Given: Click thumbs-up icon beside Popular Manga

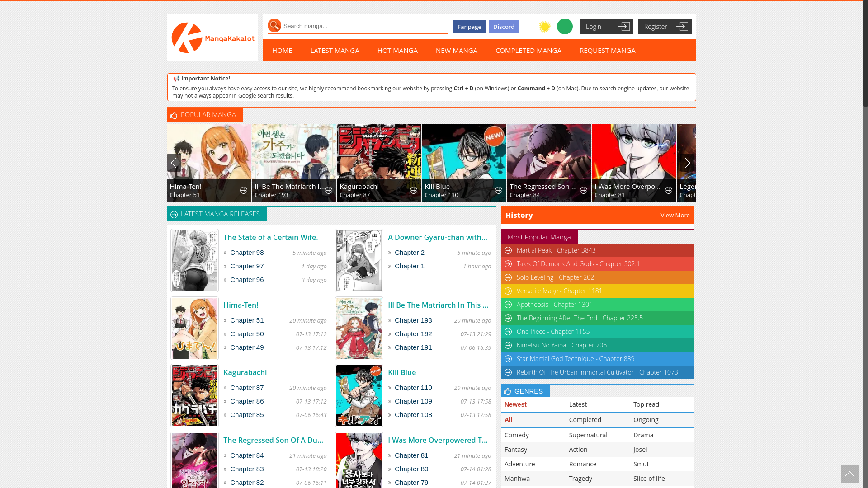Looking at the screenshot, I should (174, 115).
